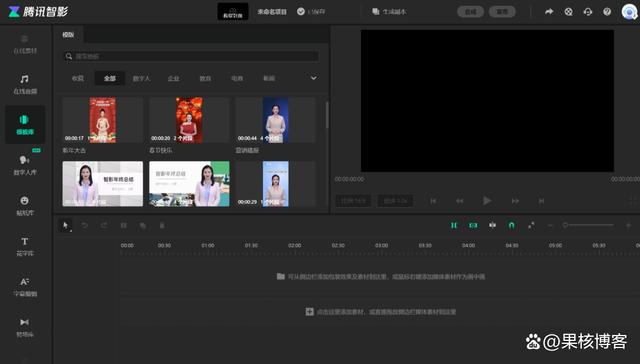Click the circular icon next to share arrow
Image resolution: width=640 pixels, height=364 pixels.
tap(569, 12)
